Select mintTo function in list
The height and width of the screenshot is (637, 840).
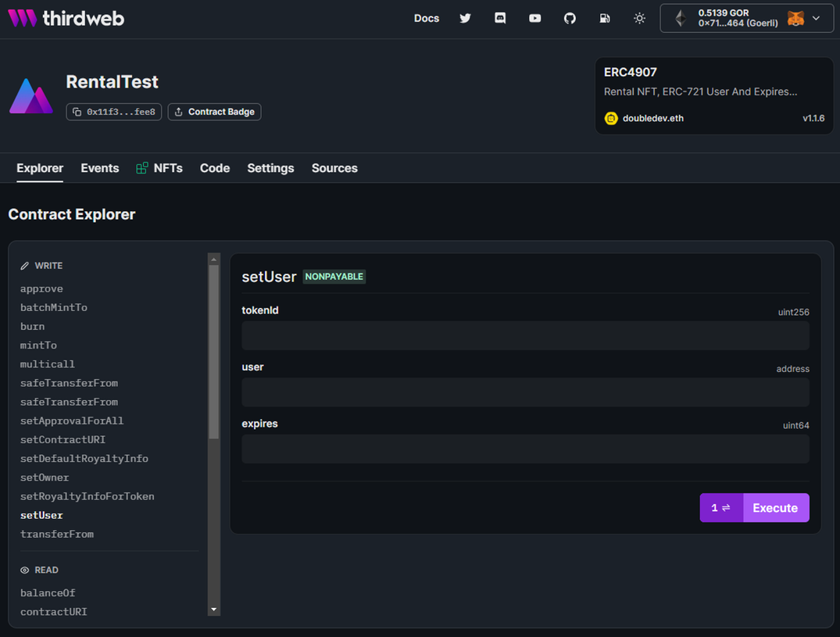tap(38, 345)
